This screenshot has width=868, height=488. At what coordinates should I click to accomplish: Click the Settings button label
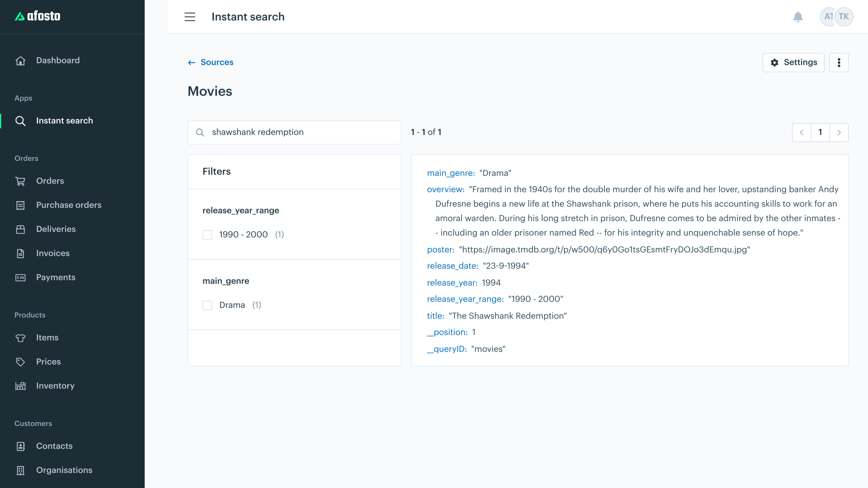pos(800,62)
